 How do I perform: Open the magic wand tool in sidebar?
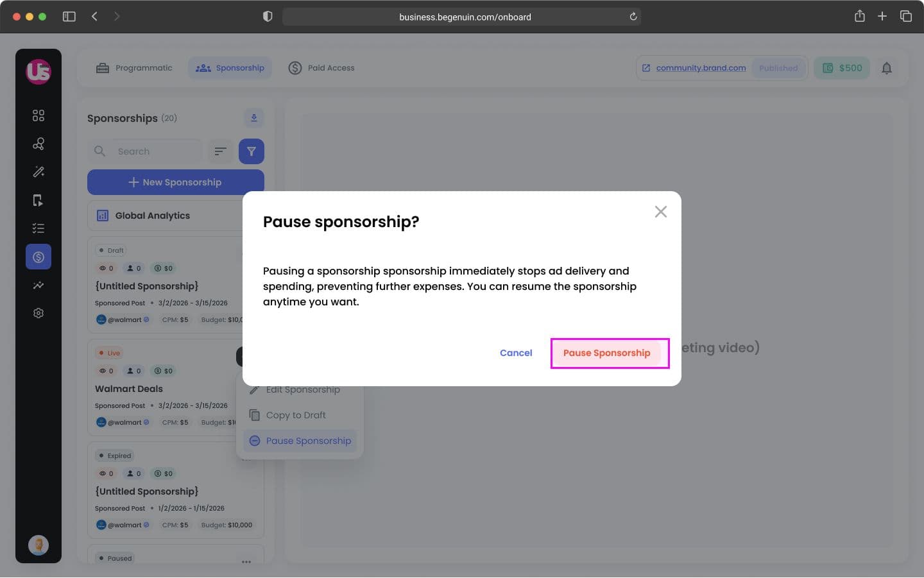38,172
